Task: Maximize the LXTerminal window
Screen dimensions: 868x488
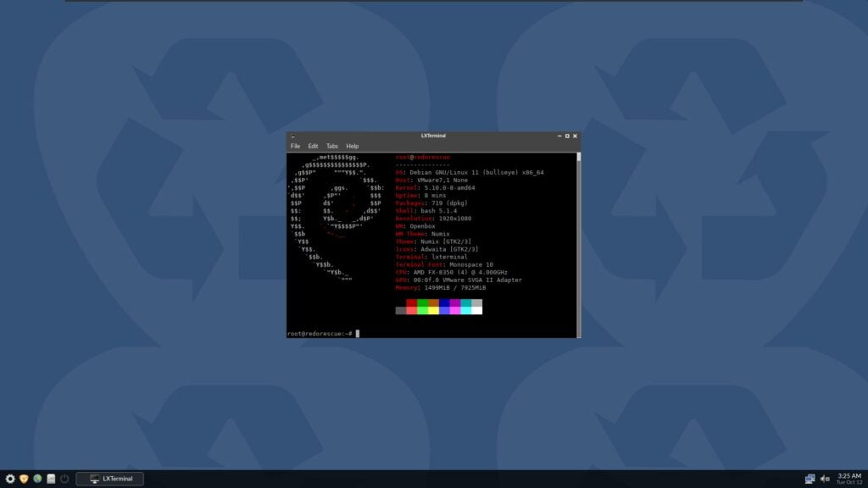Action: click(567, 136)
